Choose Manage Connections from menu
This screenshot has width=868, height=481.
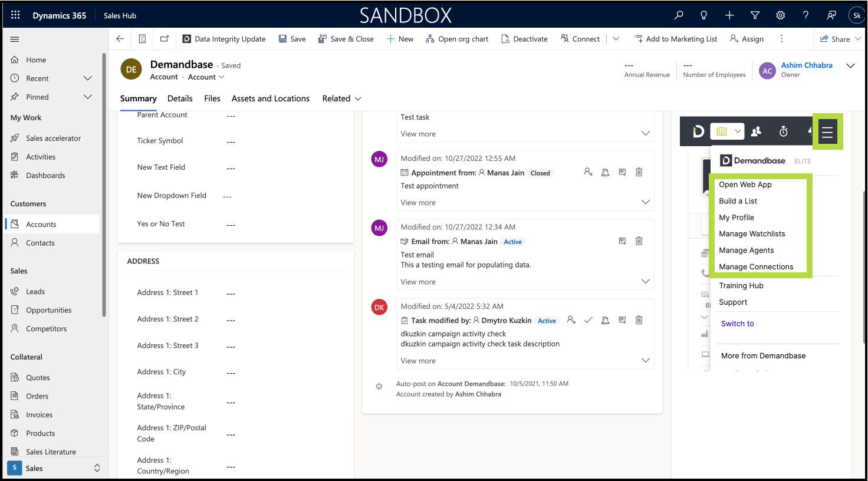pos(756,267)
